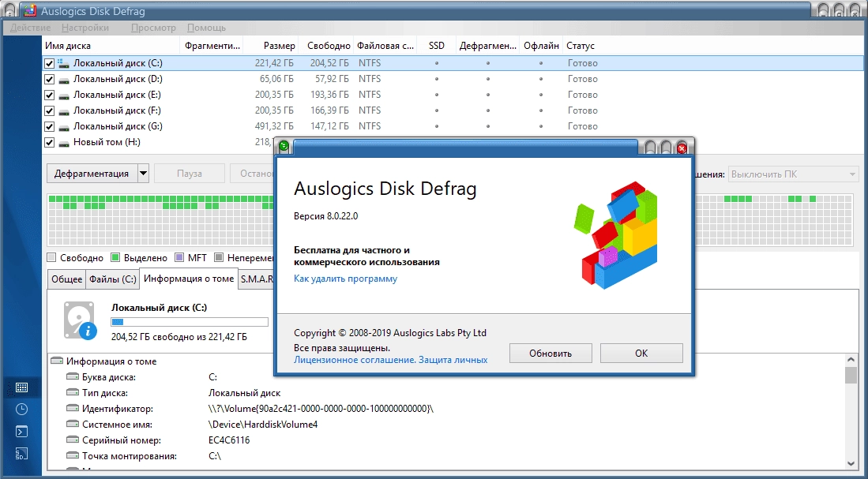868x479 pixels.
Task: Click the disk C: usage progress bar
Action: point(190,321)
